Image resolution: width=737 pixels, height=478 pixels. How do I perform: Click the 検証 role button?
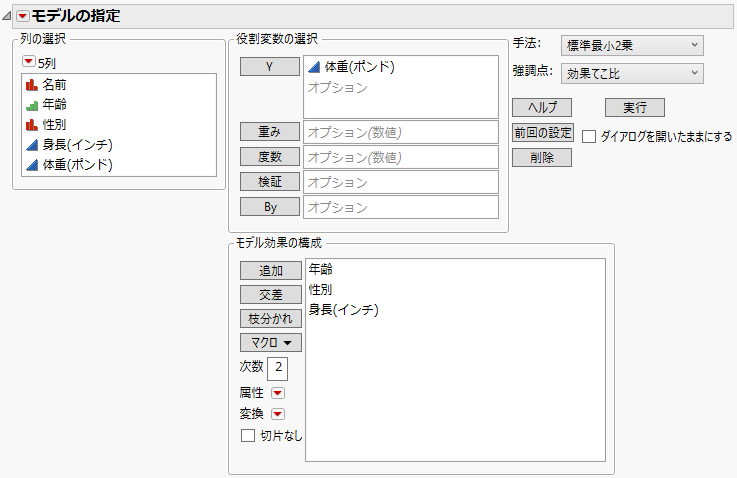click(x=270, y=182)
